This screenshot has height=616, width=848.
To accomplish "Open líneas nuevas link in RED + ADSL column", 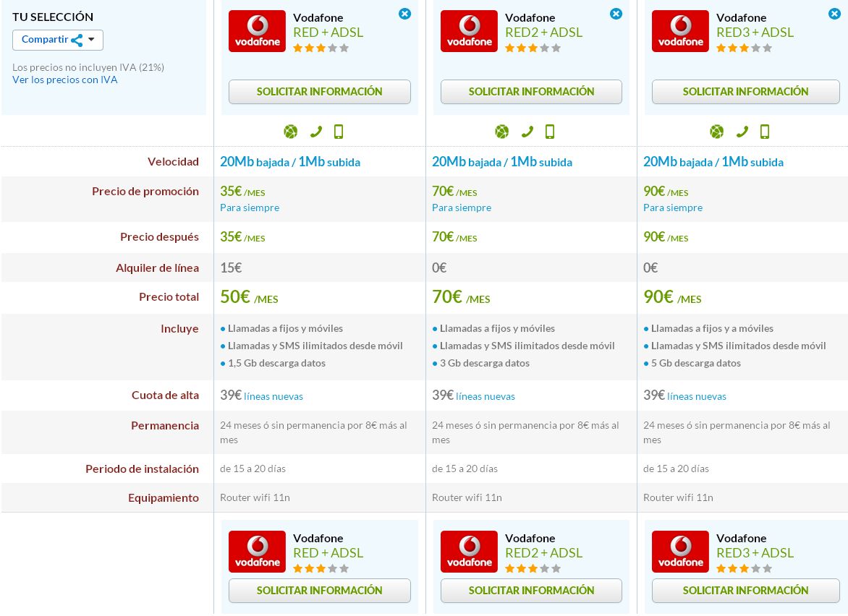I will tap(273, 397).
